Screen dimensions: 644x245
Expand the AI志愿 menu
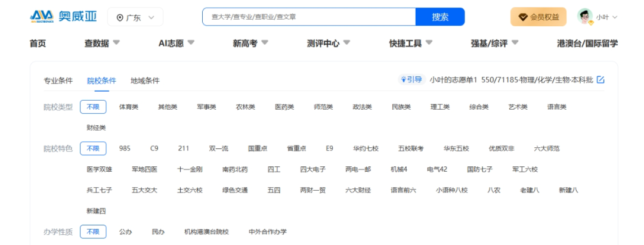[x=176, y=43]
